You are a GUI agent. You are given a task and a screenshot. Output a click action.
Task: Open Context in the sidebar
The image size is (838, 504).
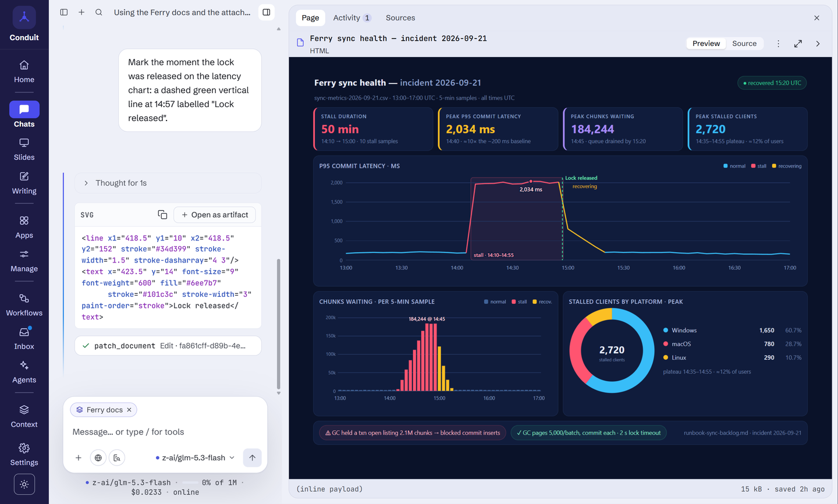(24, 417)
